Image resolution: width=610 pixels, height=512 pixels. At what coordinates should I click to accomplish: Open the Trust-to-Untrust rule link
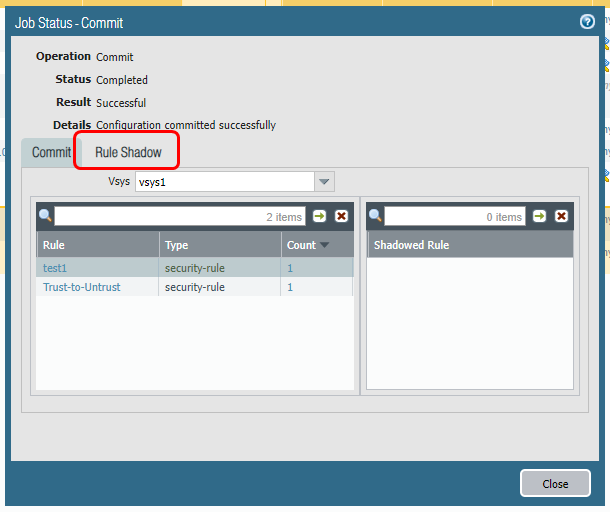(x=82, y=287)
